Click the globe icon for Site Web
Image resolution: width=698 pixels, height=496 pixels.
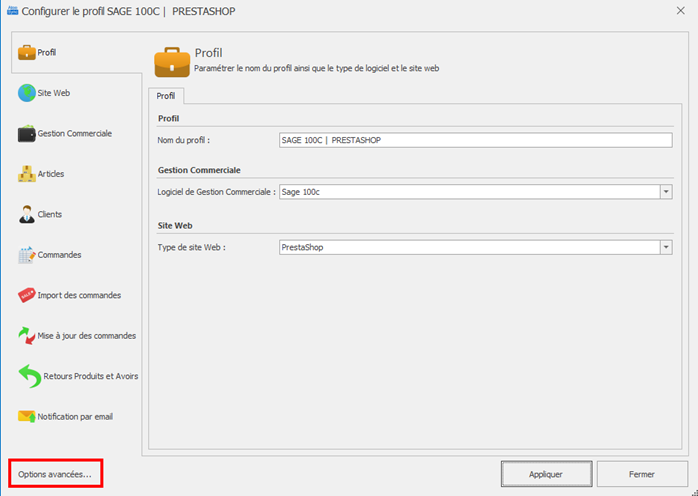tap(27, 93)
